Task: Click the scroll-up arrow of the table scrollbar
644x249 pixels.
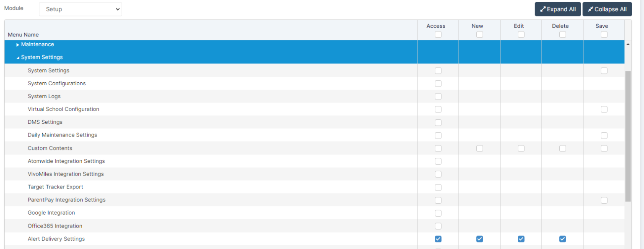Action: (x=628, y=44)
